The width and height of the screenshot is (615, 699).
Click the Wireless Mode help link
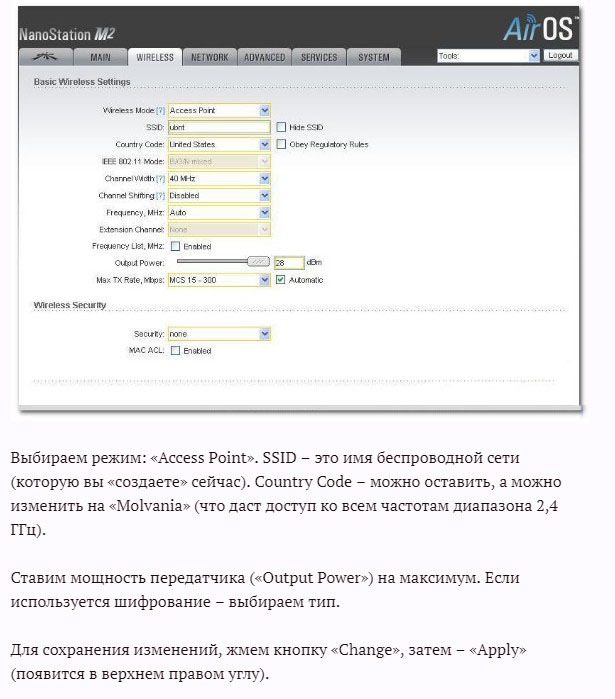point(160,111)
